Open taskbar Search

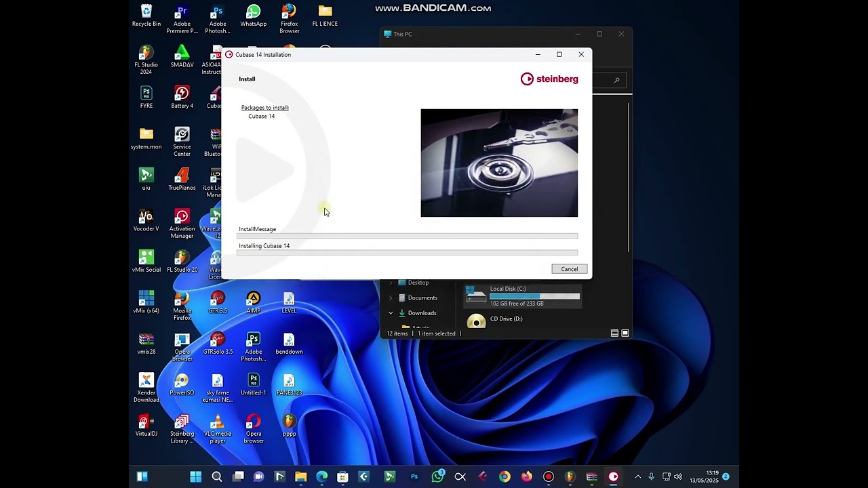coord(217,477)
